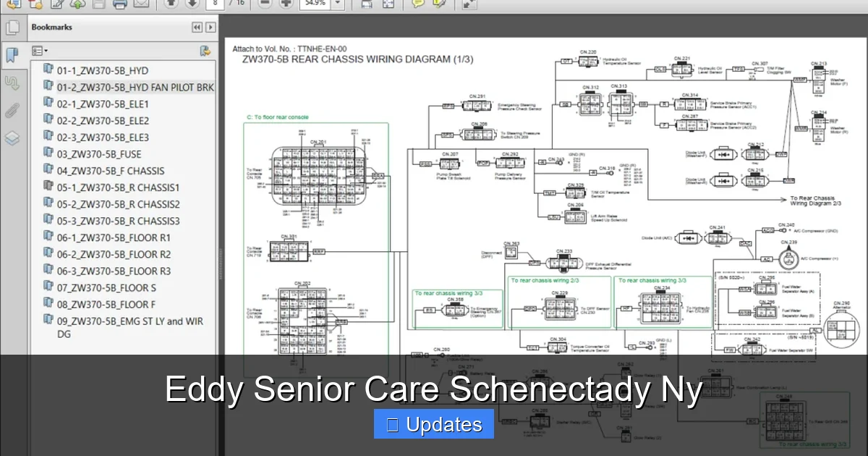The height and width of the screenshot is (456, 868).
Task: Open bookmark 01-1_ZW370-5B_HYD
Action: 103,70
